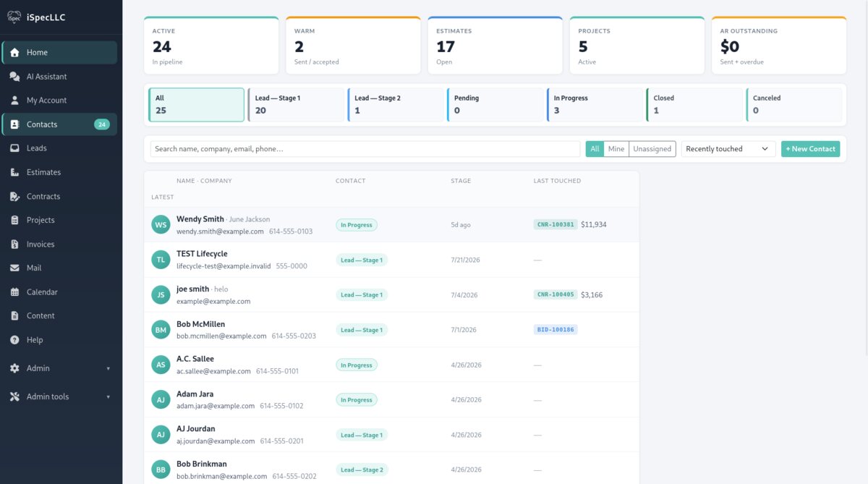Click the BB avatar for Bob Brinkman
The image size is (868, 484).
pos(161,470)
